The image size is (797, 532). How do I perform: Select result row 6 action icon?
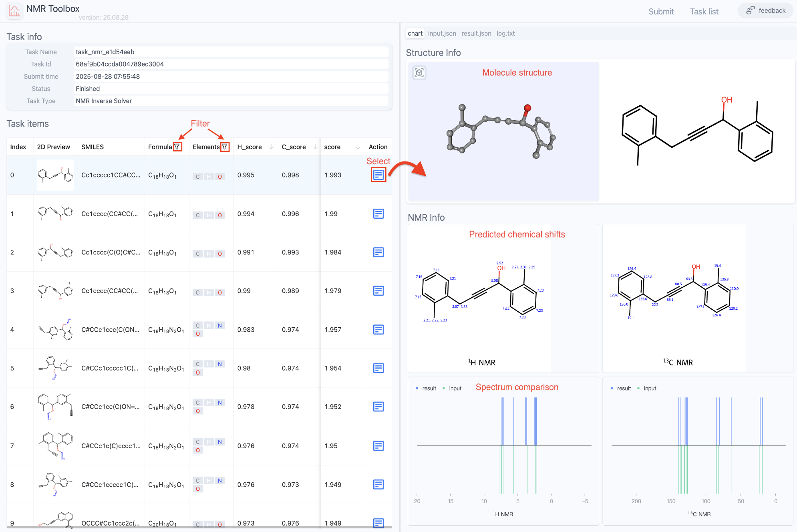pyautogui.click(x=378, y=407)
